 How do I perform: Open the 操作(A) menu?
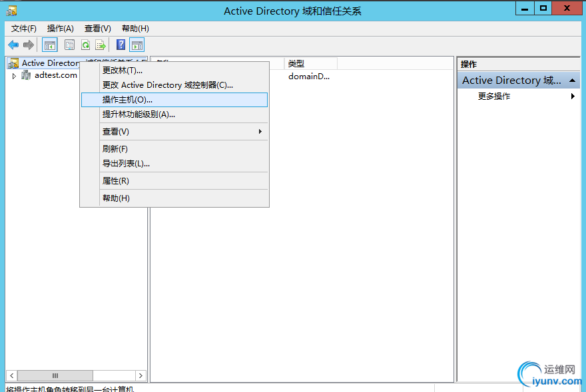[60, 29]
